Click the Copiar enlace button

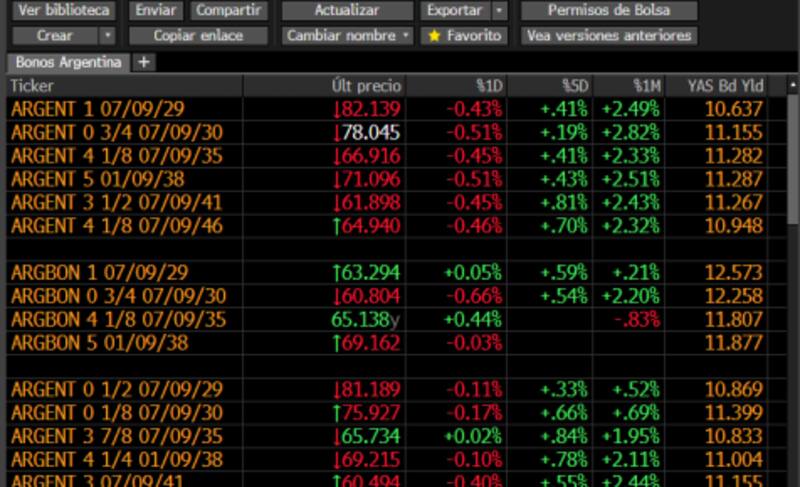coord(211,36)
